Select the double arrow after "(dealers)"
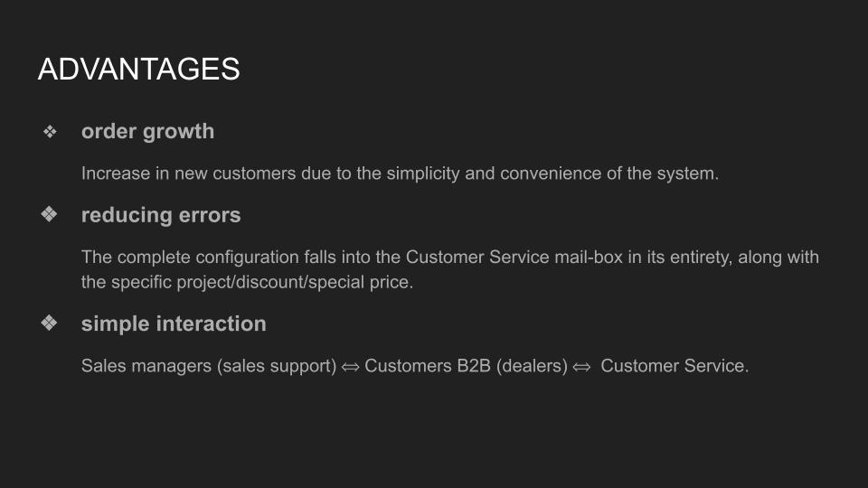The image size is (868, 488). tap(581, 367)
